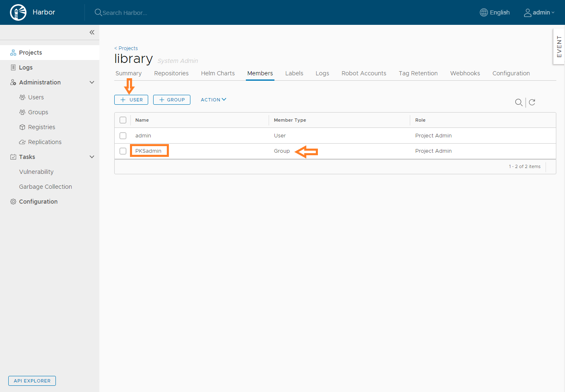Collapse the Administration section

92,82
